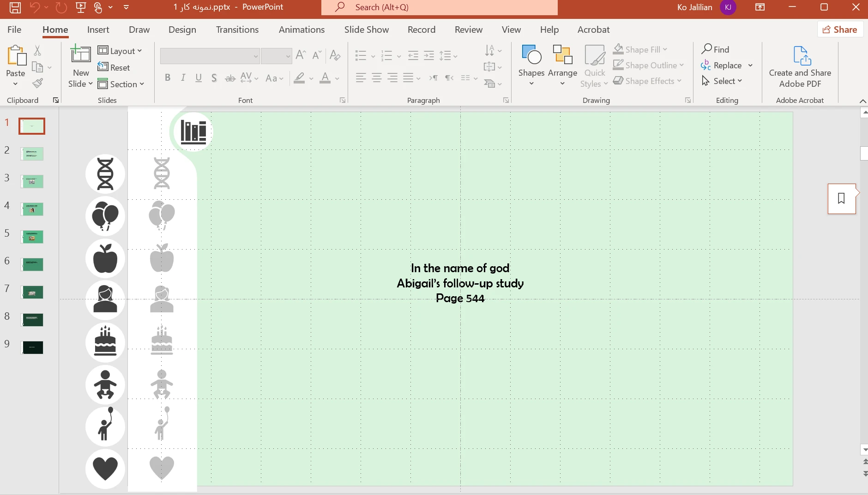Click the Find magnifier button

(x=715, y=49)
